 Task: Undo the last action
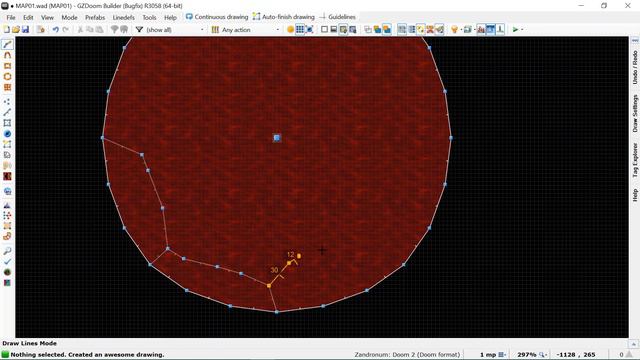coord(56,29)
